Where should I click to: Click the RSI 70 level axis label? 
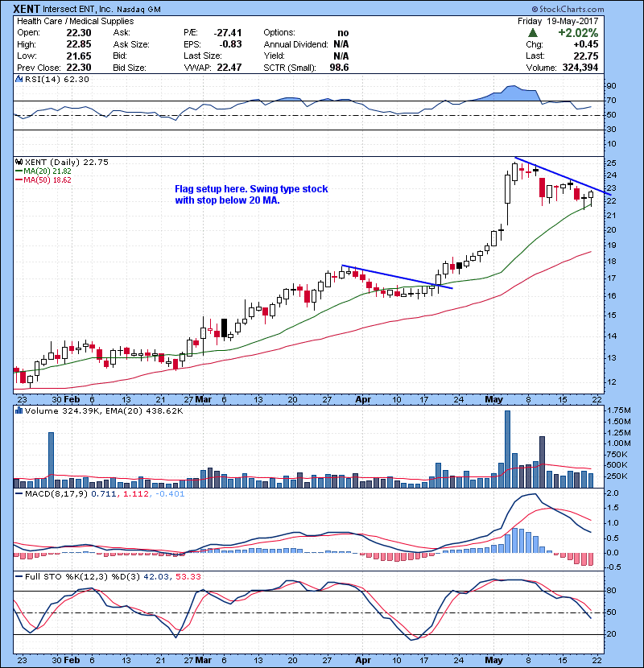tap(611, 101)
